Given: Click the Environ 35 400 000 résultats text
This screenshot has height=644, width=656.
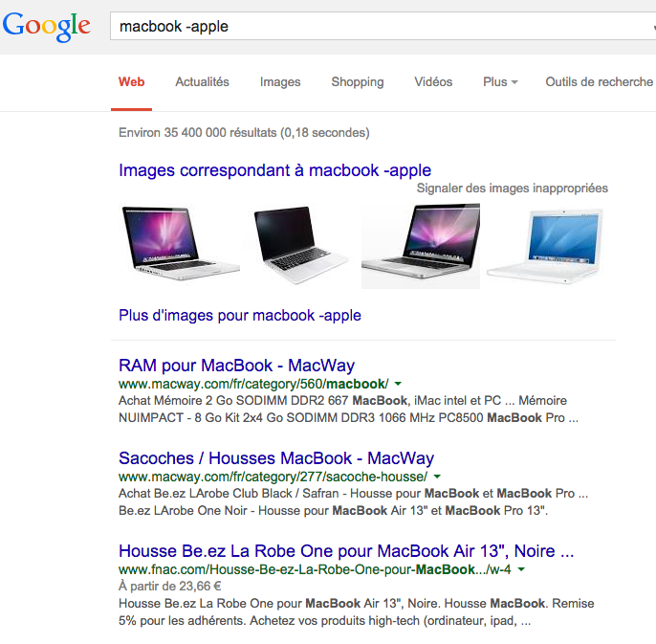Looking at the screenshot, I should [244, 133].
